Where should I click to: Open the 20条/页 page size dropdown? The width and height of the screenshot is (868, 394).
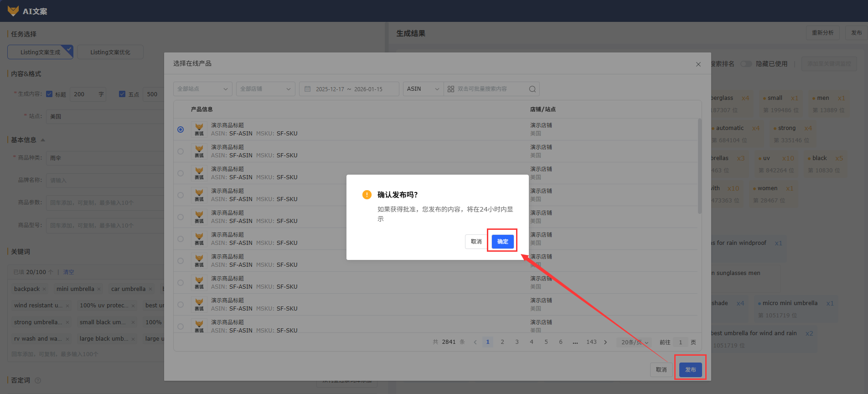pos(635,342)
